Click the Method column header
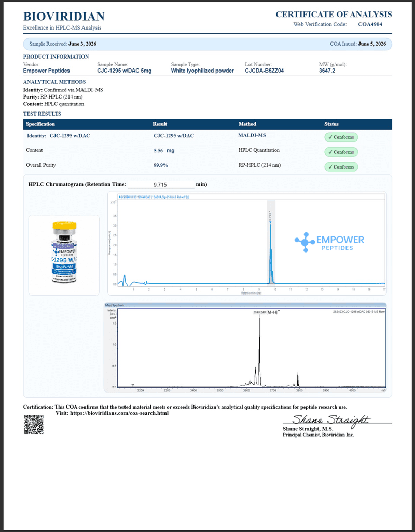Image resolution: width=415 pixels, height=532 pixels. click(247, 124)
